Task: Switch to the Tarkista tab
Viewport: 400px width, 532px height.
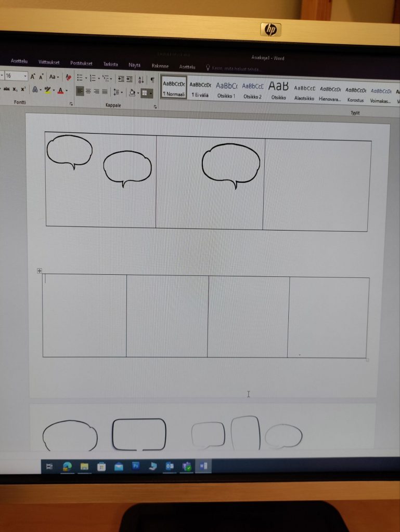Action: point(110,64)
